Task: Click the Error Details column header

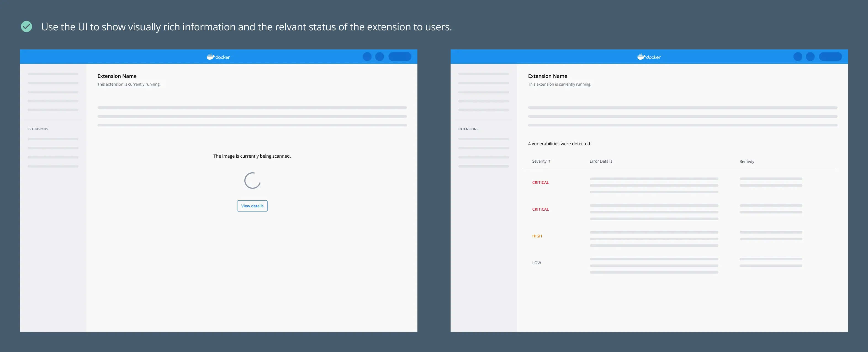Action: click(601, 161)
